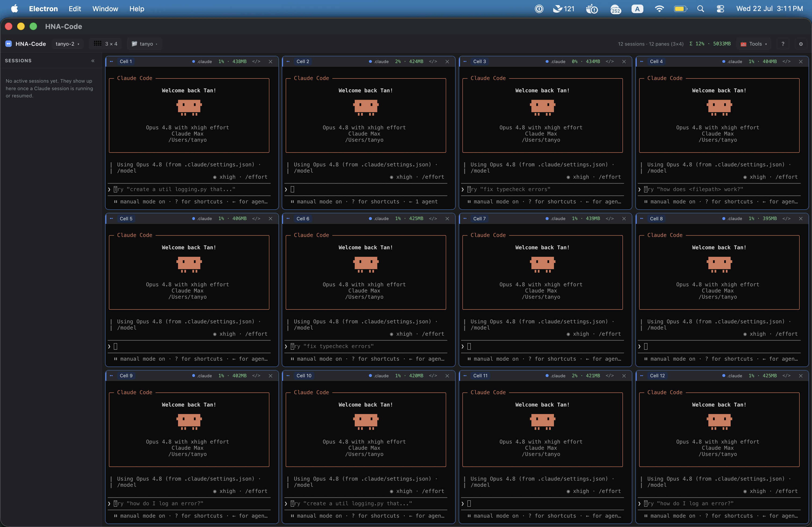
Task: Open the tanyo folder dropdown
Action: click(x=144, y=44)
